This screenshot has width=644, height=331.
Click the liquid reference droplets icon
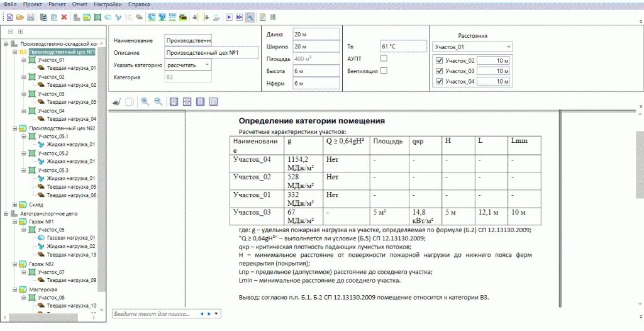162,17
